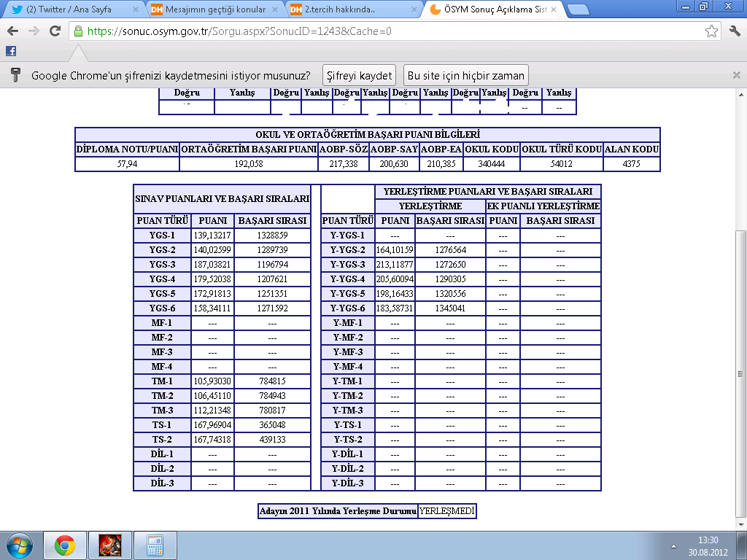Select okul türü kodu 54012
This screenshot has height=560, width=747.
(x=562, y=164)
